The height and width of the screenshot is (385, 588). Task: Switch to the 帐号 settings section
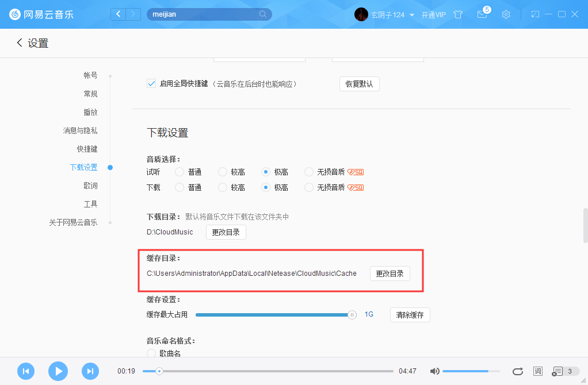tap(90, 75)
